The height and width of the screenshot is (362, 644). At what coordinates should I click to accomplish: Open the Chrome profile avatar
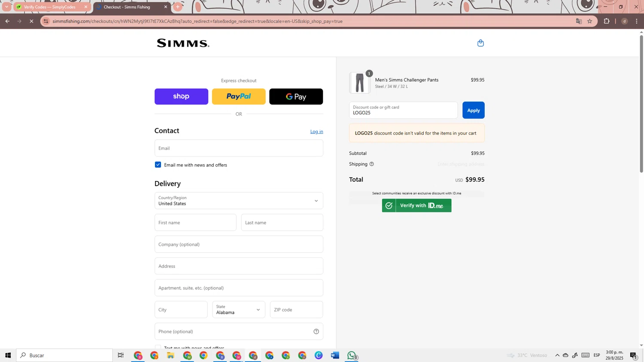pos(625,21)
